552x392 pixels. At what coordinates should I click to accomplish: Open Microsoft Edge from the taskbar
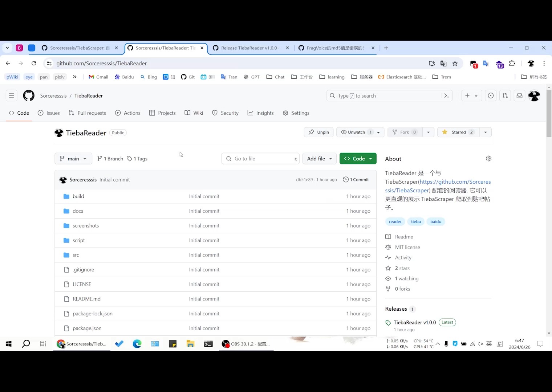(137, 344)
